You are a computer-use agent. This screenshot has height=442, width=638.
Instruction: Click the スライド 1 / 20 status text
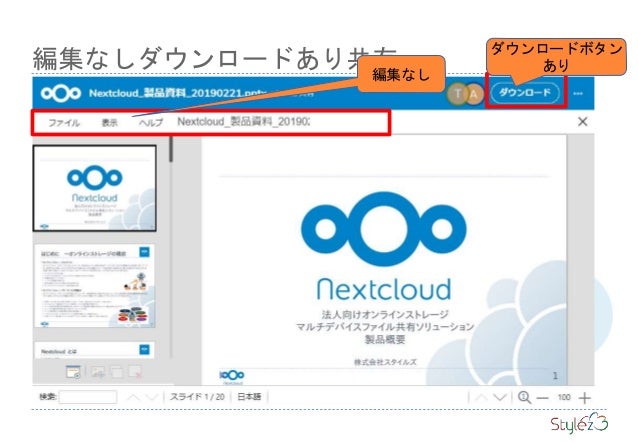[197, 397]
